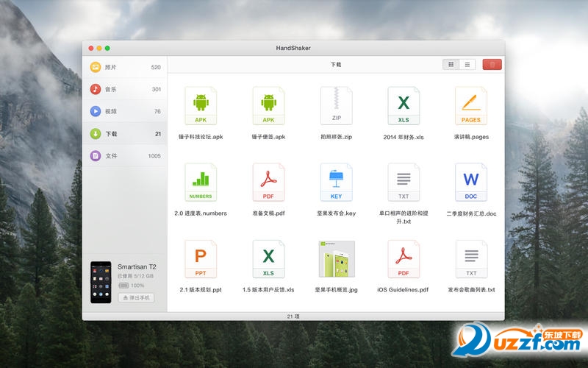Click the 拍照样张.zip file name
Image resolution: width=588 pixels, height=368 pixels.
[x=337, y=137]
